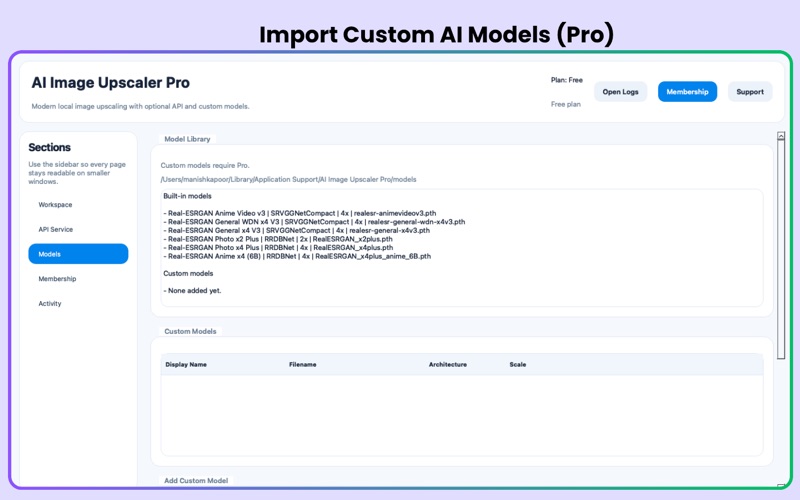The height and width of the screenshot is (500, 800).
Task: Click the AI Image Upscaler Pro title
Action: 111,83
